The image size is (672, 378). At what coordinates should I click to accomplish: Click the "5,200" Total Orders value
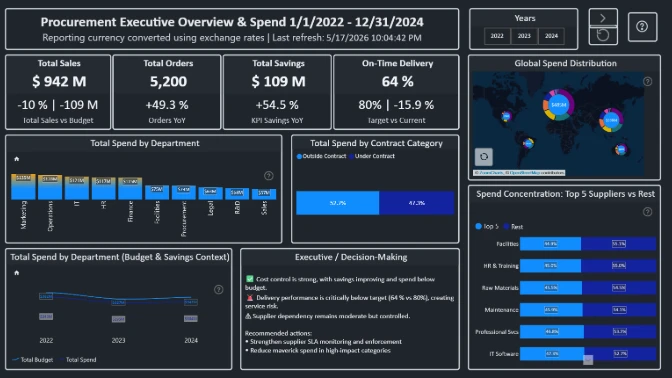click(x=168, y=81)
